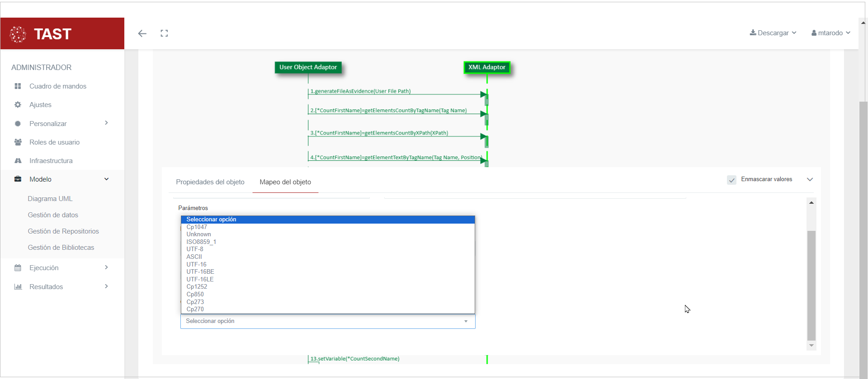Click the back arrow icon
This screenshot has height=379, width=868.
[x=142, y=33]
